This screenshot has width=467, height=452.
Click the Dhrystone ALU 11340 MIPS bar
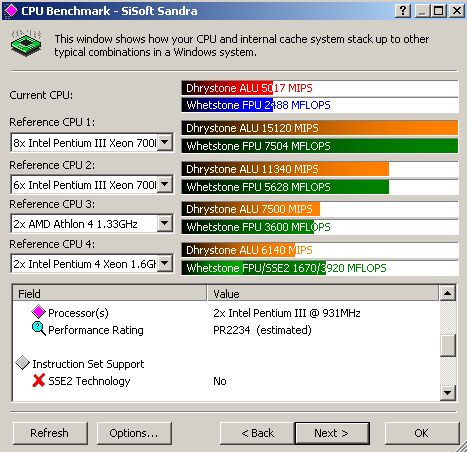click(x=320, y=169)
